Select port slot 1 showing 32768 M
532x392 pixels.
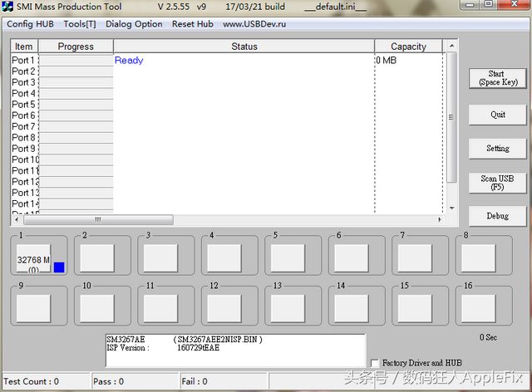pos(33,258)
